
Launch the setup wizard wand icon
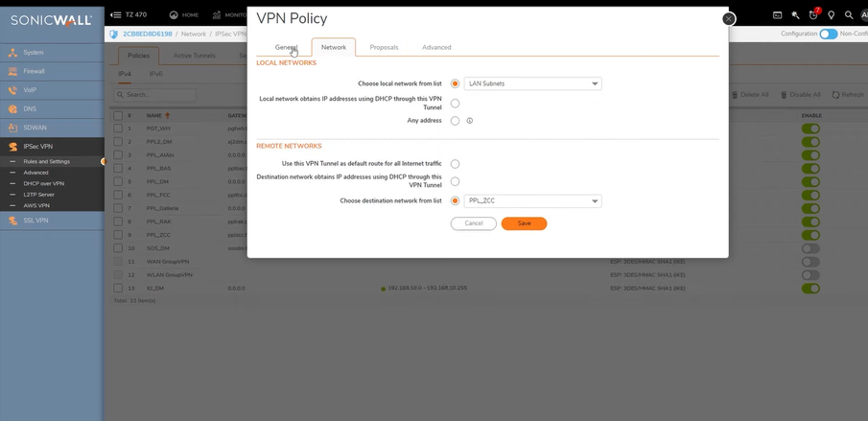pyautogui.click(x=795, y=15)
